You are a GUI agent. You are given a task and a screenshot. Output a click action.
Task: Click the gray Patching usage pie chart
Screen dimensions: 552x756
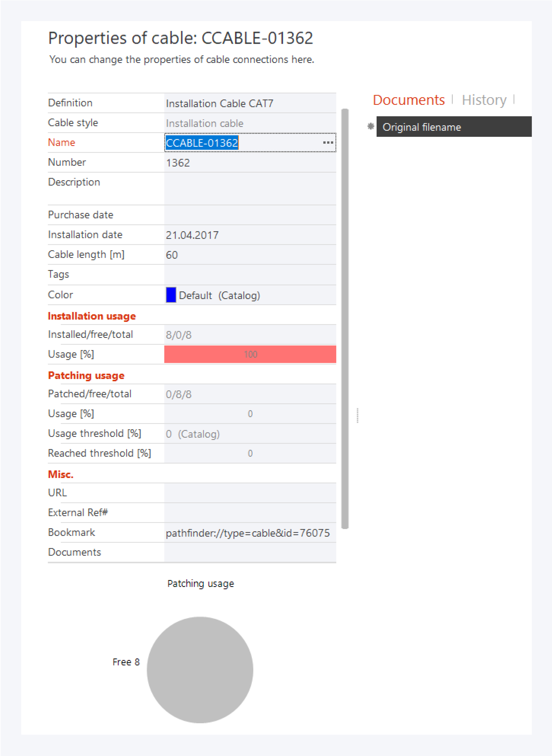tap(200, 670)
